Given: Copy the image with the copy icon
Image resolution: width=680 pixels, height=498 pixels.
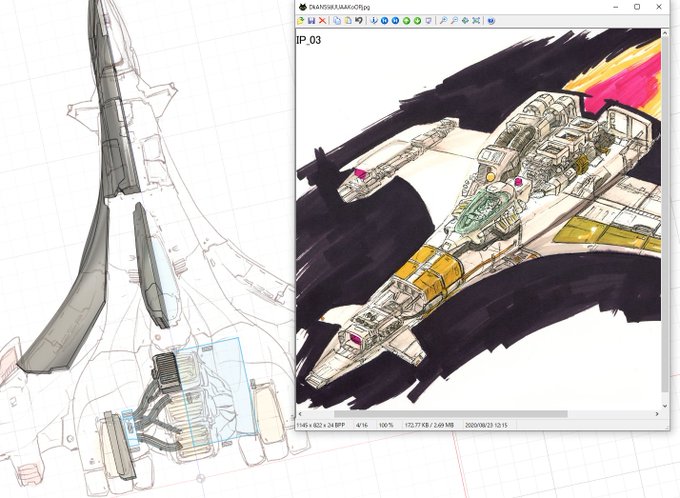Looking at the screenshot, I should point(337,20).
